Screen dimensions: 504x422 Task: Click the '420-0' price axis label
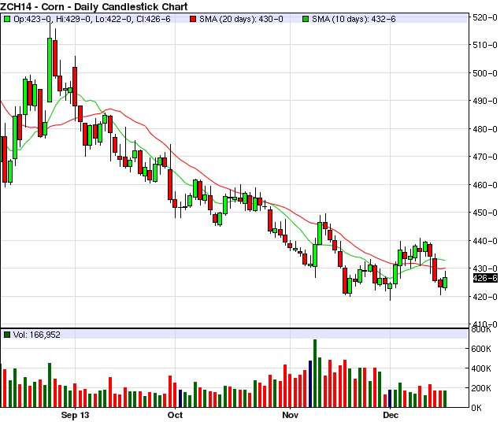[x=485, y=296]
